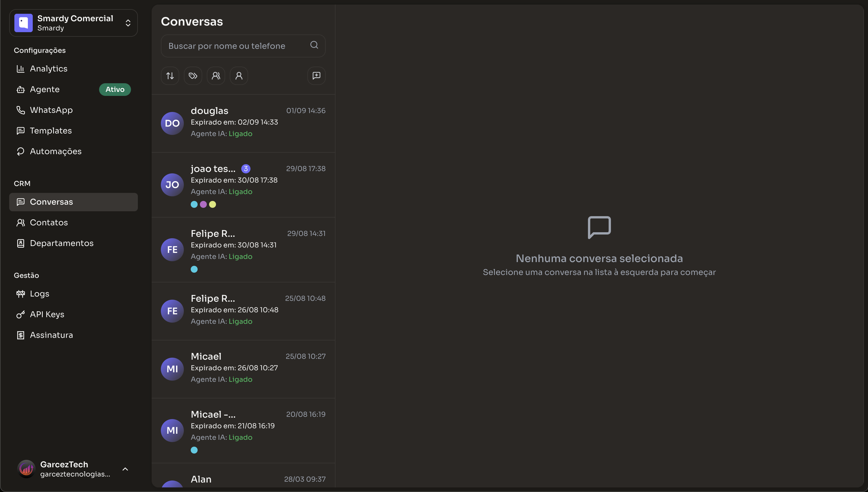Select the tags filter icon
868x492 pixels.
pyautogui.click(x=193, y=75)
